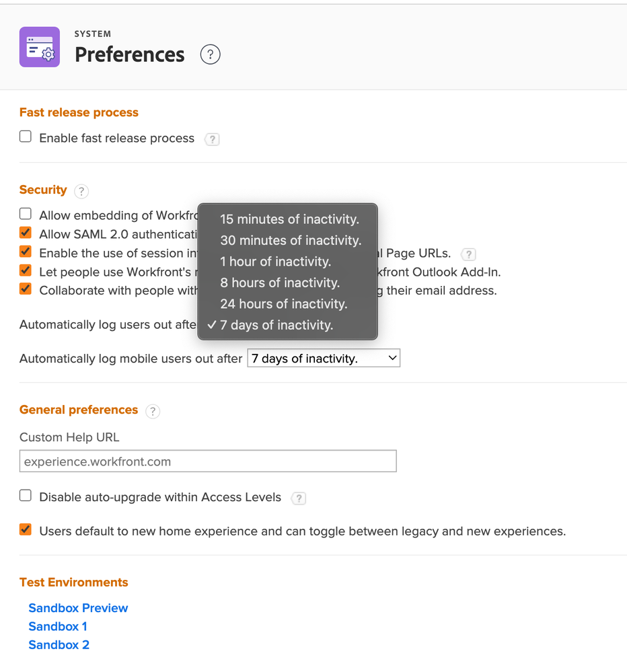Click help icon next to Security heading
The width and height of the screenshot is (627, 672).
pos(81,191)
